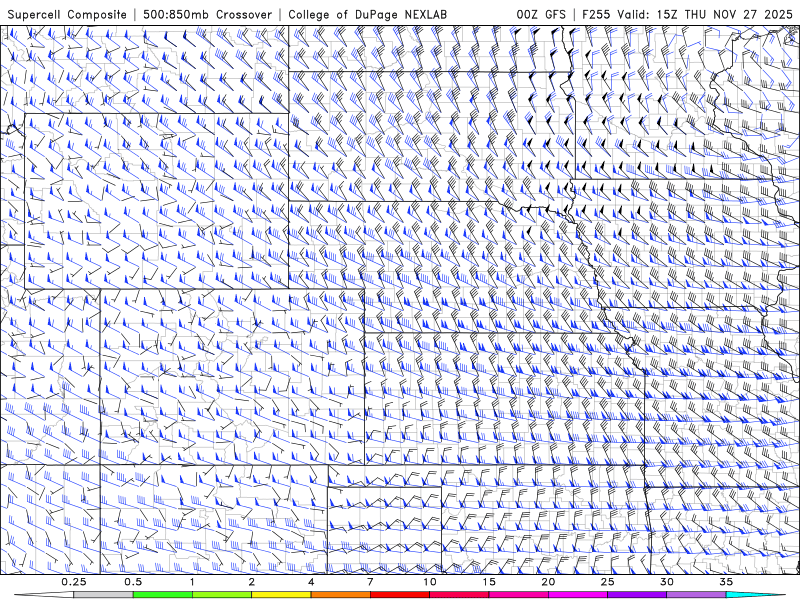Select the '500:850mb Crossover' header label
This screenshot has height=600, width=800.
pos(207,14)
